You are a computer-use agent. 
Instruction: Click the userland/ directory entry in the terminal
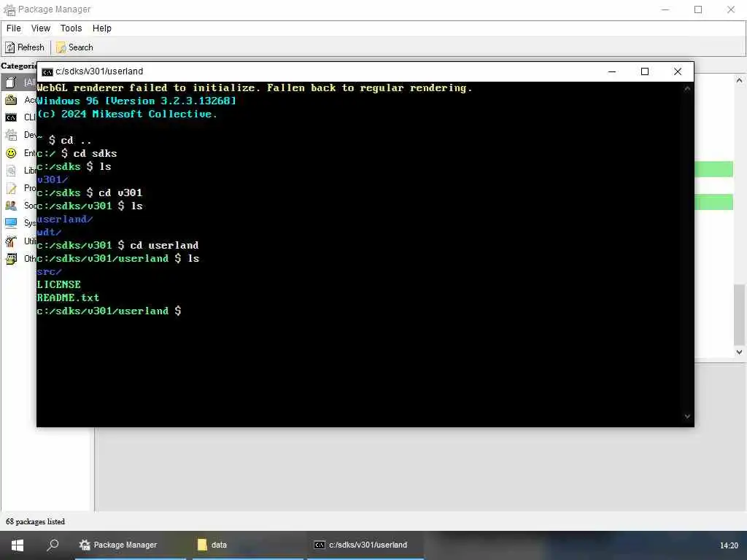64,219
